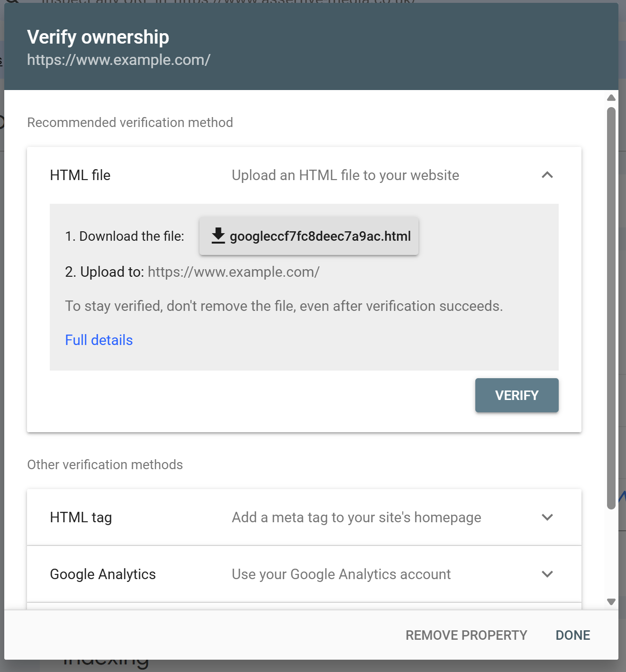Image resolution: width=626 pixels, height=672 pixels.
Task: Click the dialog's vertical scrollbar thumb
Action: (x=611, y=308)
